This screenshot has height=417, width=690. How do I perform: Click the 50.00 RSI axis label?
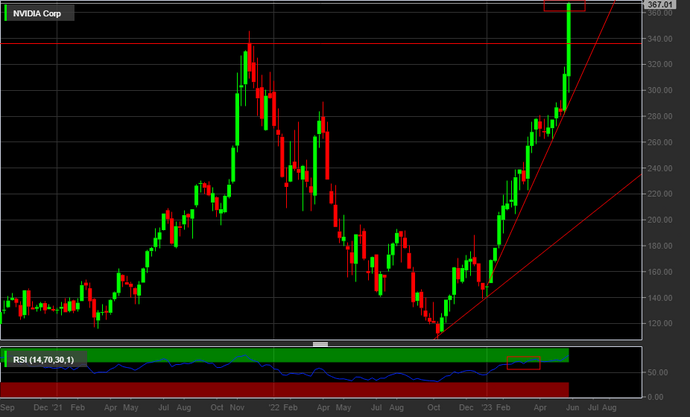[x=656, y=372]
